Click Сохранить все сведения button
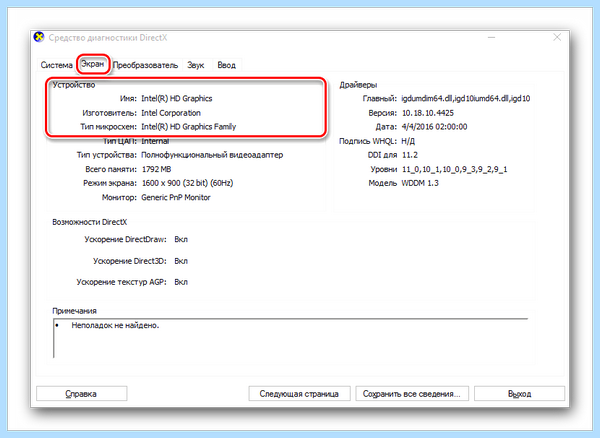This screenshot has width=600, height=438. pyautogui.click(x=412, y=394)
